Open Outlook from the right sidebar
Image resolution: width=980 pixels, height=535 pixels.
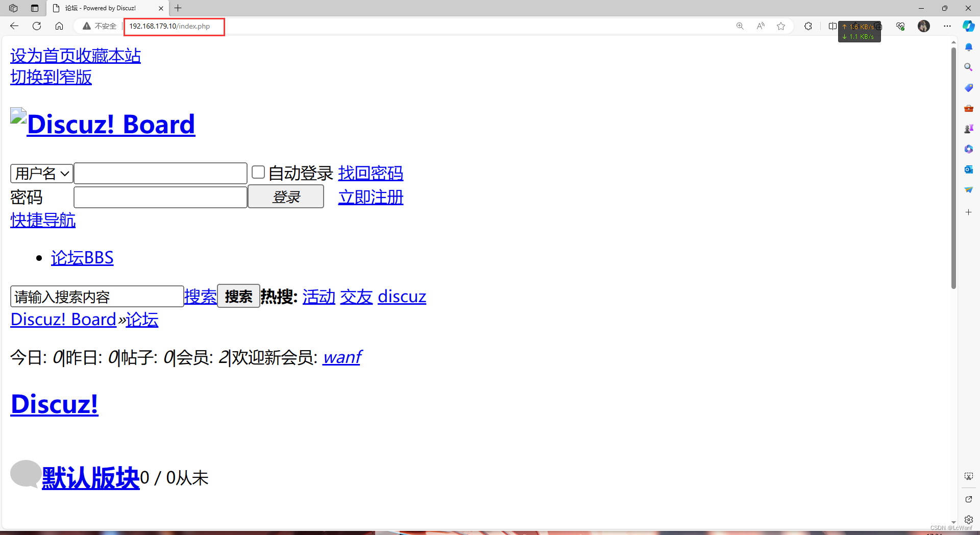pyautogui.click(x=968, y=169)
